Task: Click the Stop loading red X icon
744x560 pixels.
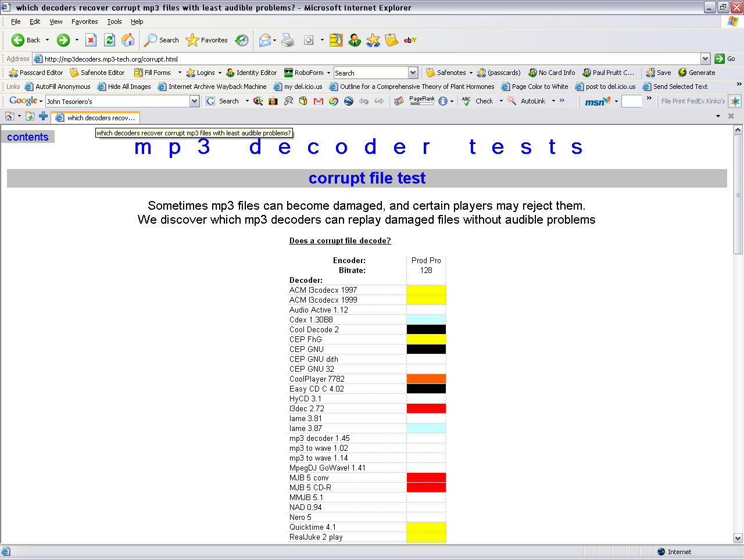Action: point(91,40)
